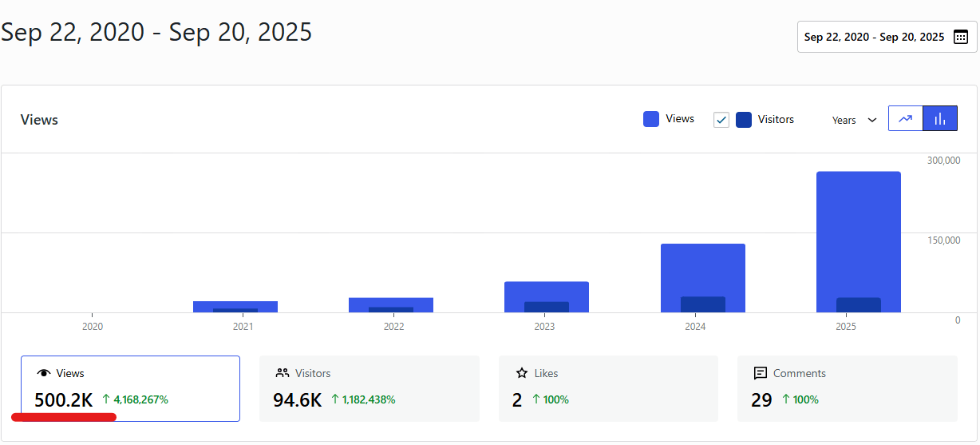Select the Views stat tab
Screen dimensions: 980x445
tap(130, 388)
